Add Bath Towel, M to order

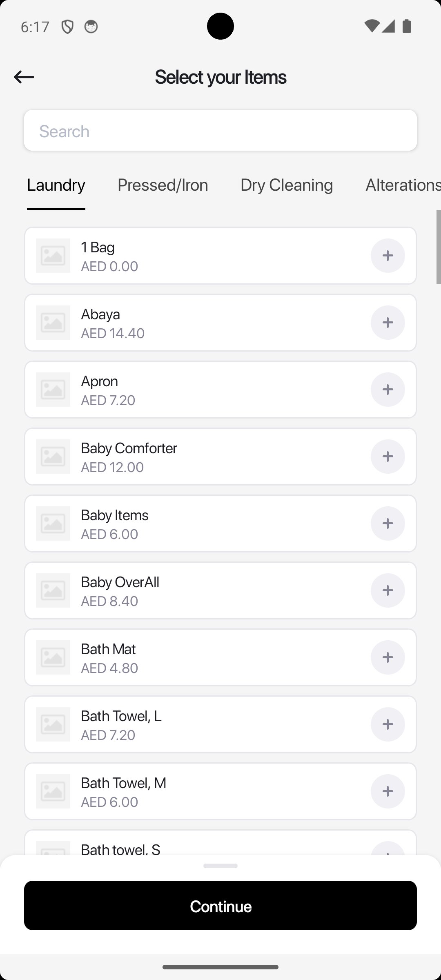(x=388, y=791)
